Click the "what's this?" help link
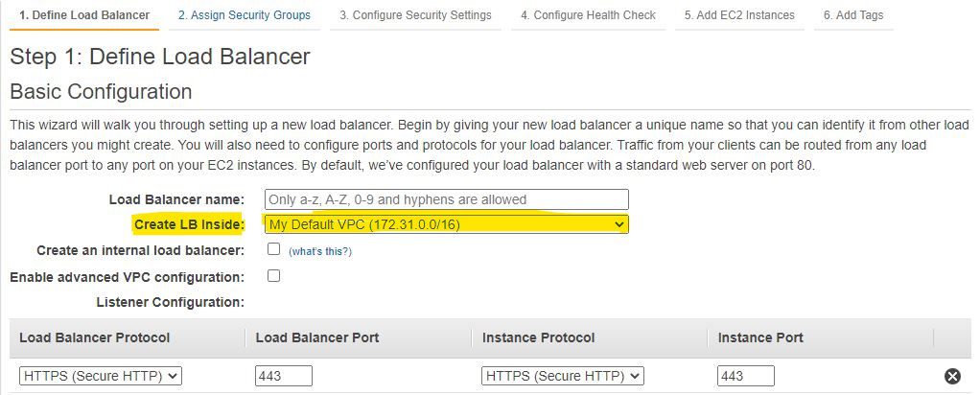The height and width of the screenshot is (395, 980). pos(320,251)
